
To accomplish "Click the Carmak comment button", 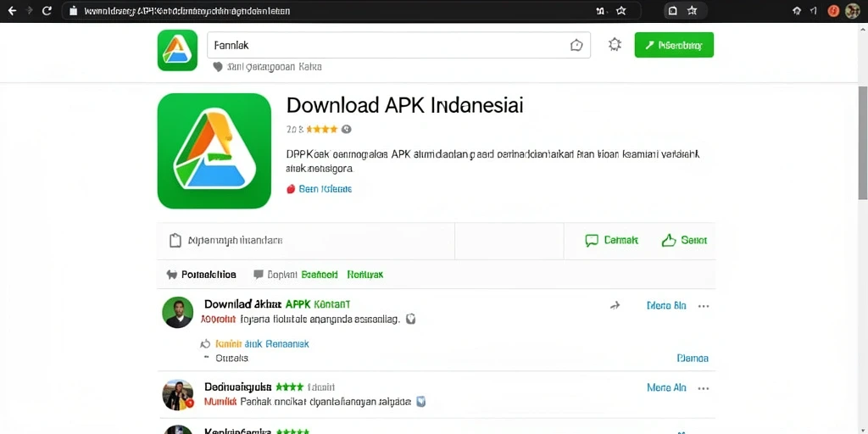I will pos(612,240).
